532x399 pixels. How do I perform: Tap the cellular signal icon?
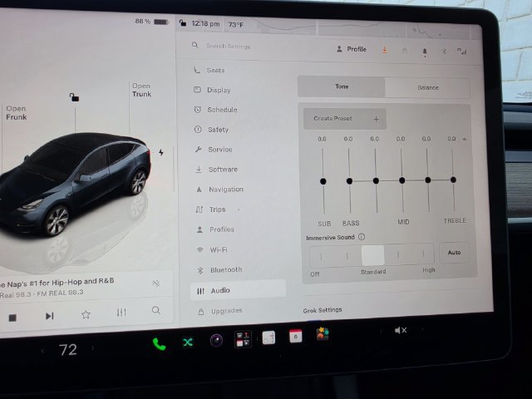(x=462, y=52)
